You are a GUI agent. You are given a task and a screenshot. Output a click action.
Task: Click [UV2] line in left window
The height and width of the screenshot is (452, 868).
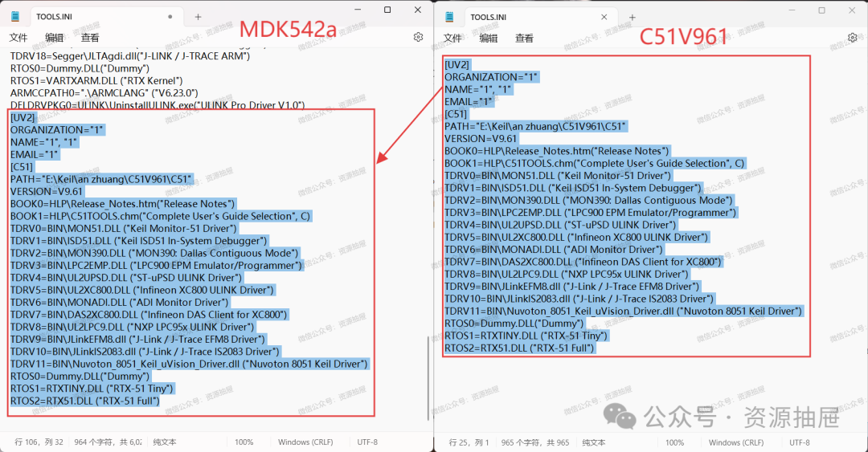pos(23,117)
